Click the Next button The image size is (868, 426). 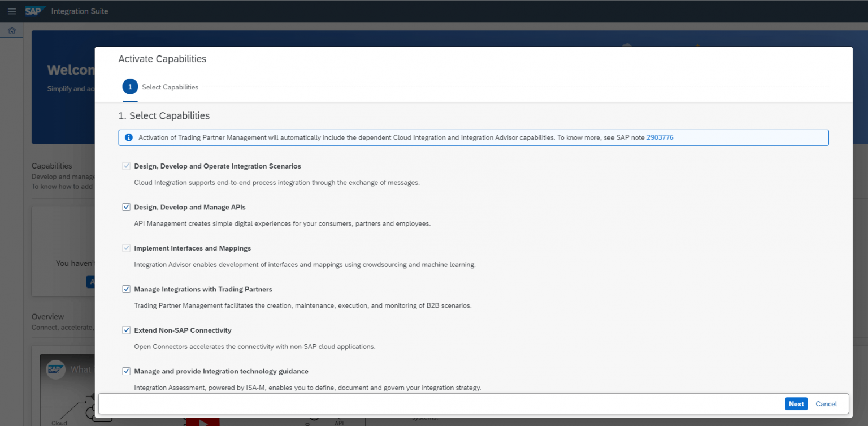coord(796,403)
